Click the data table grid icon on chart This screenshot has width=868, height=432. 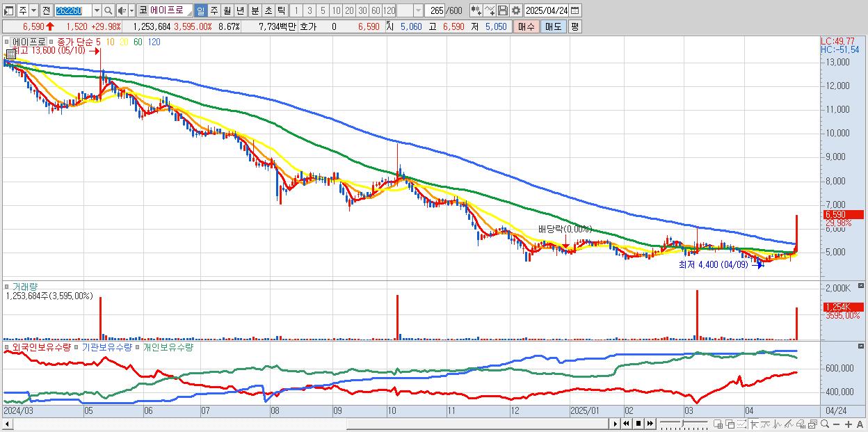(x=10, y=53)
